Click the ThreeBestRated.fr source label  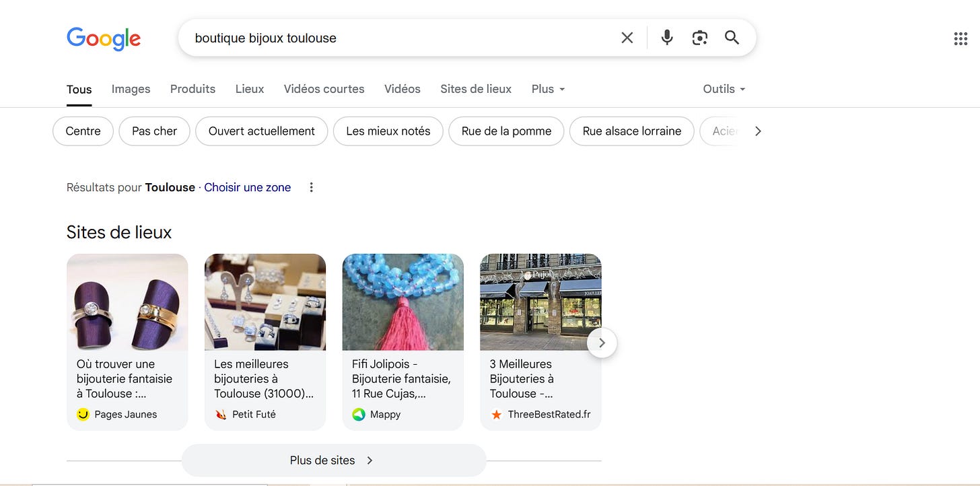coord(549,415)
